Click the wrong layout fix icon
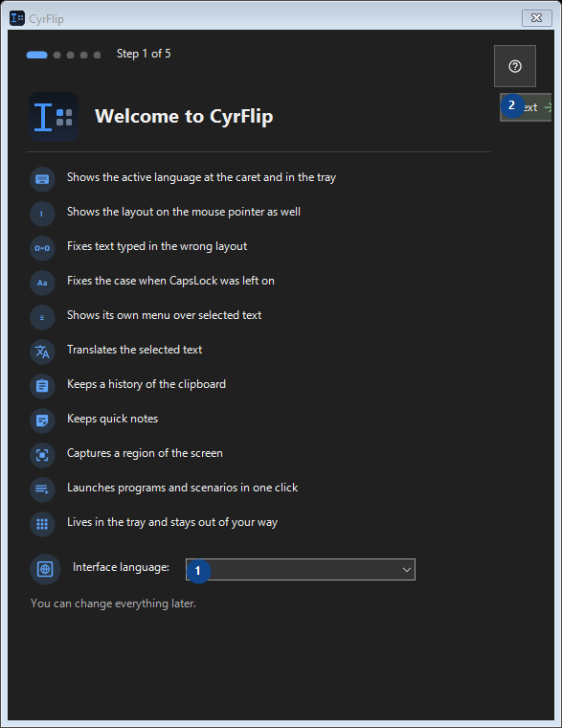This screenshot has width=562, height=728. pos(42,248)
